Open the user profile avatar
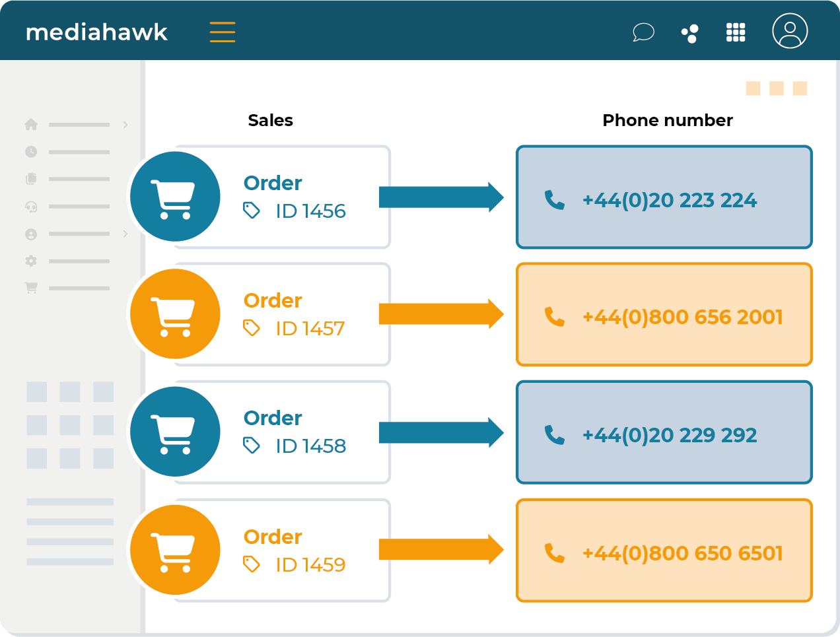Image resolution: width=840 pixels, height=637 pixels. pos(790,31)
